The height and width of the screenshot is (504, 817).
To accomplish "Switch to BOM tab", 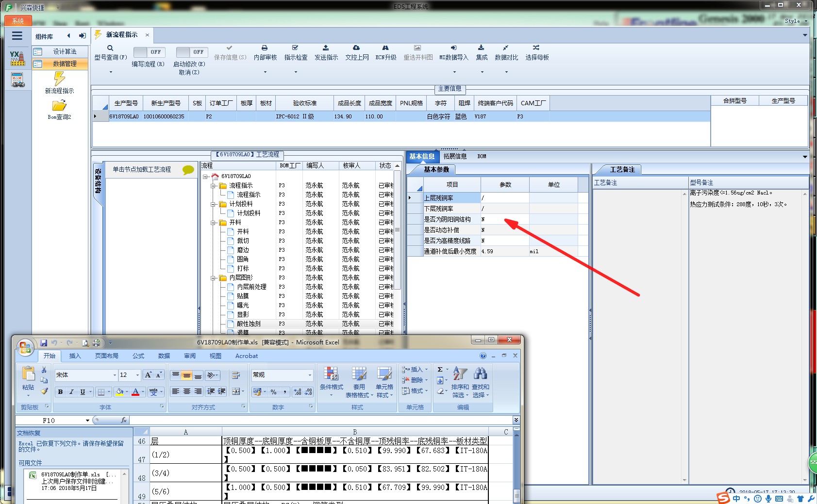I will click(482, 156).
